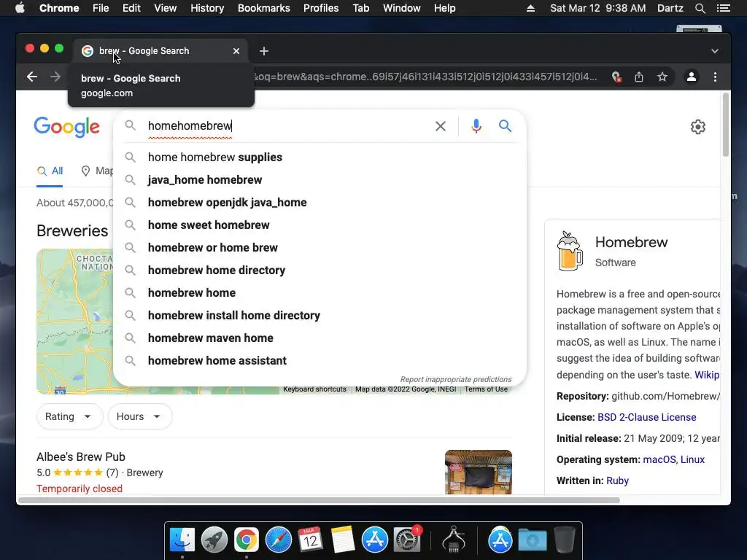Open Google Chrome in the Dock
Image resolution: width=747 pixels, height=560 pixels.
tap(247, 540)
